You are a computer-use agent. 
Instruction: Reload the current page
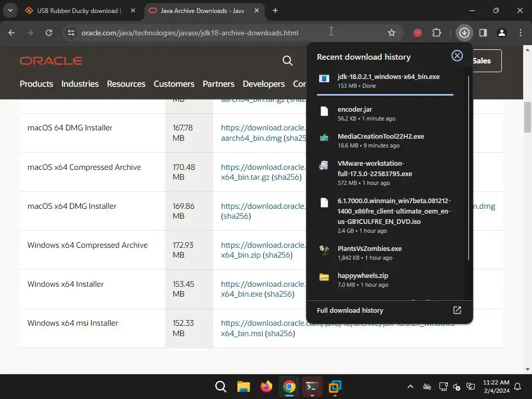click(49, 33)
